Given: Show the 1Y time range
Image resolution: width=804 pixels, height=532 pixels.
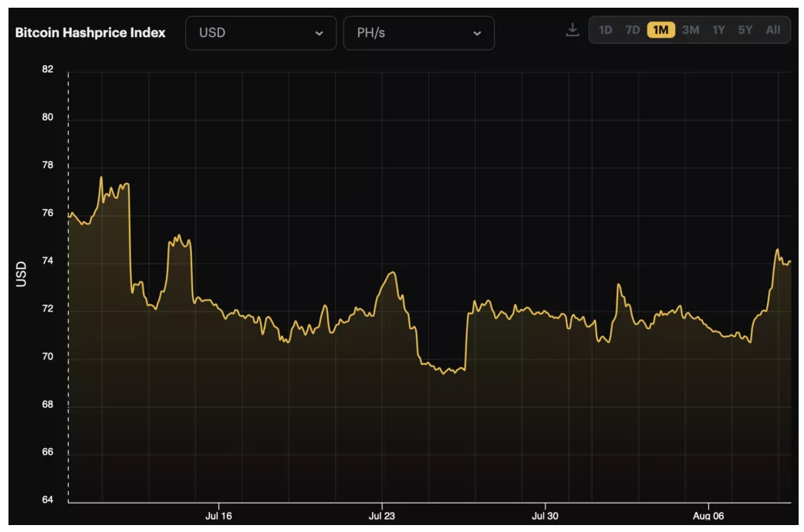Looking at the screenshot, I should (x=718, y=30).
